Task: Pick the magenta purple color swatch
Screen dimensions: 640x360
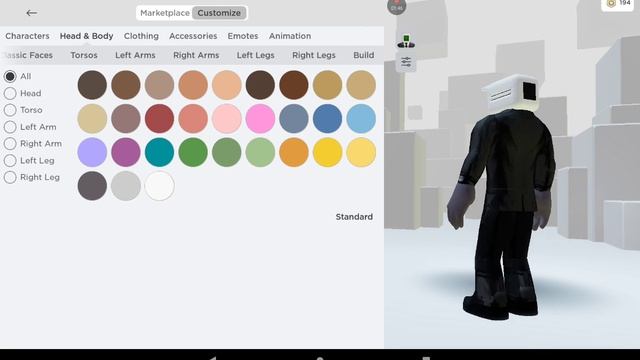Action: point(126,152)
